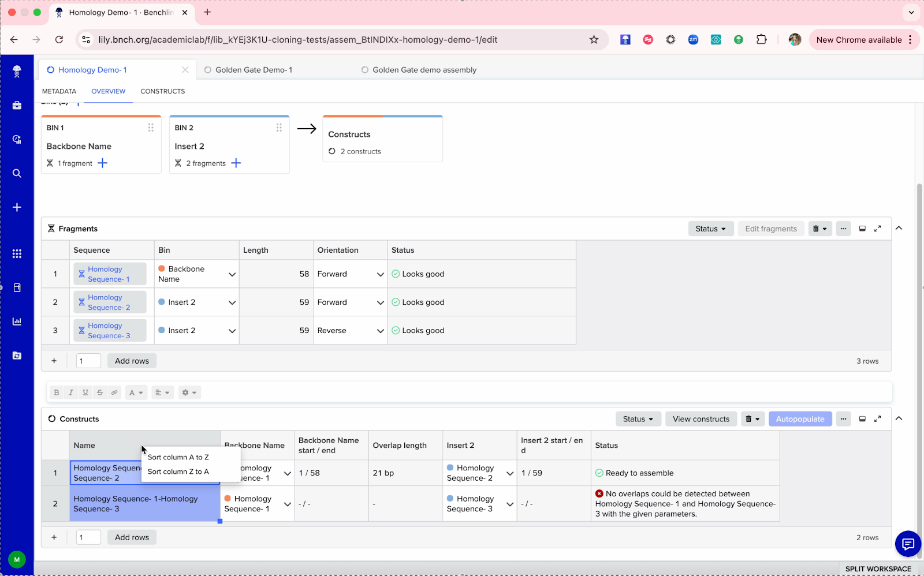Open Fragments table more options ellipsis

click(x=843, y=229)
